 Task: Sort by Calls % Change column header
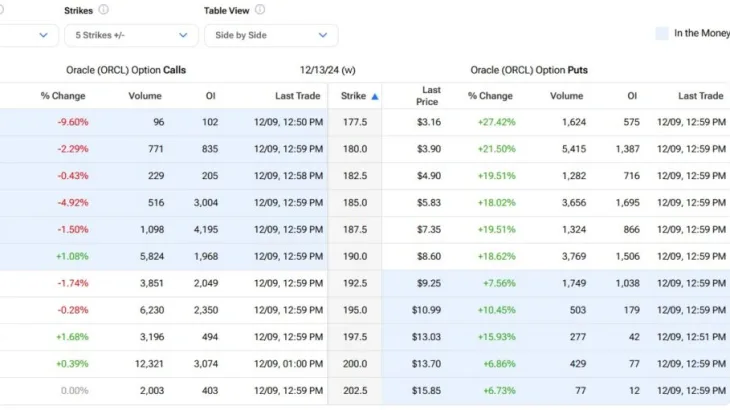(x=63, y=96)
